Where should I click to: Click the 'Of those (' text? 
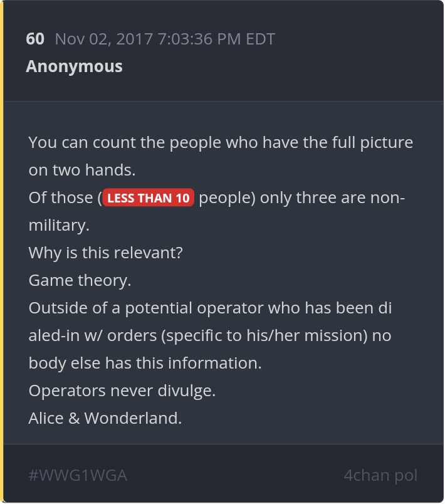[65, 197]
